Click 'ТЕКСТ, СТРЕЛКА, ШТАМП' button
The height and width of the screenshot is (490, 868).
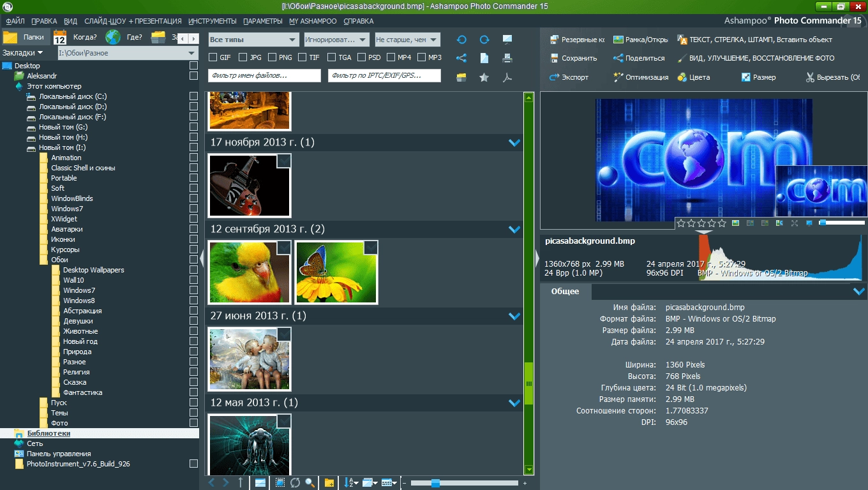click(x=755, y=40)
